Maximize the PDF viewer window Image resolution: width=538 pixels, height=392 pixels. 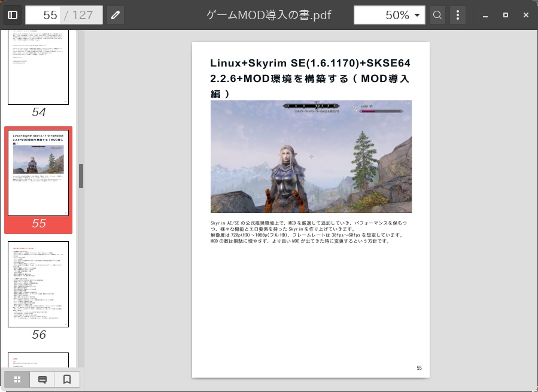click(x=506, y=15)
